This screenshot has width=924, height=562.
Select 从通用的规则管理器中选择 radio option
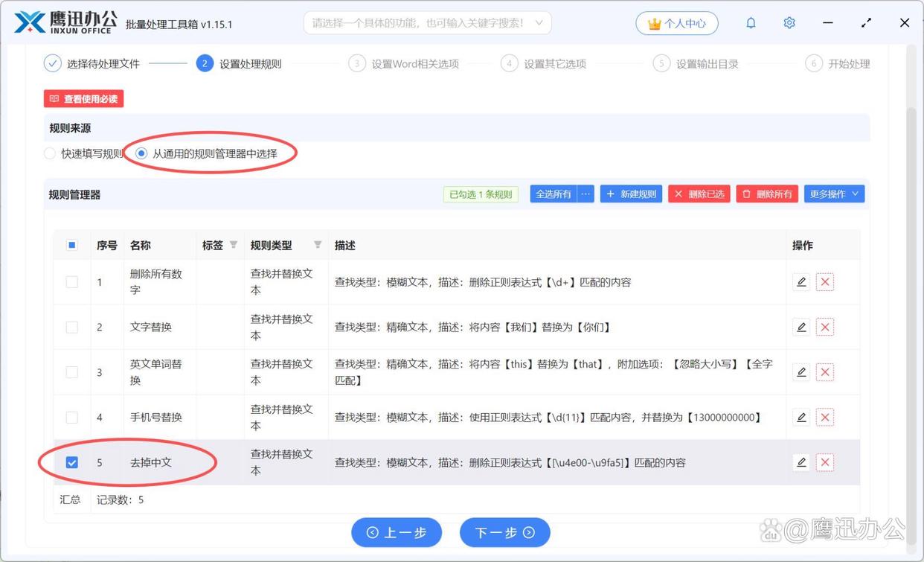point(141,153)
